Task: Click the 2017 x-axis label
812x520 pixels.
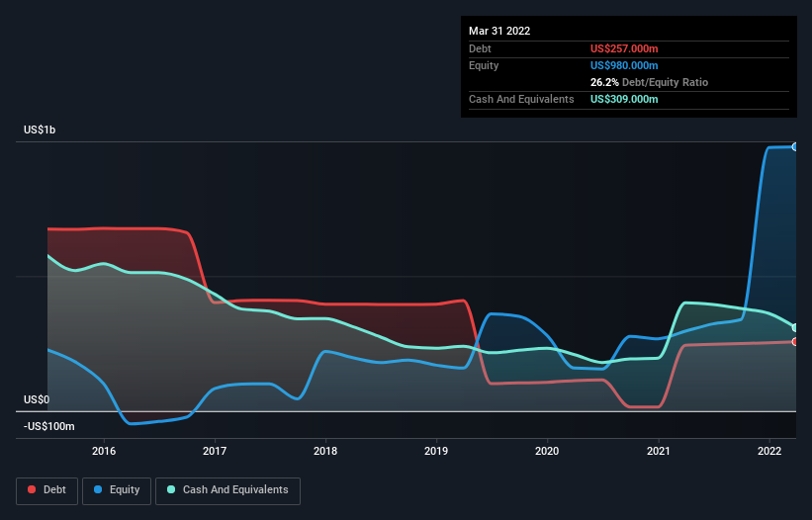Action: tap(215, 451)
